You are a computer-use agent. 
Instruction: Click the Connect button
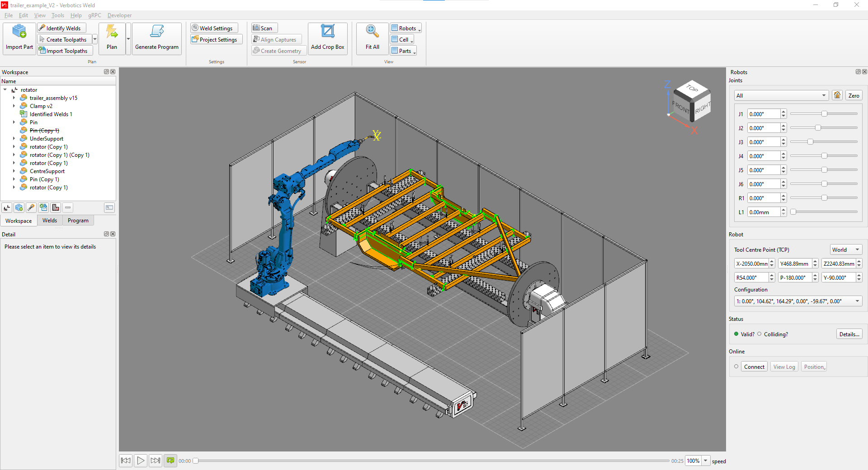754,367
